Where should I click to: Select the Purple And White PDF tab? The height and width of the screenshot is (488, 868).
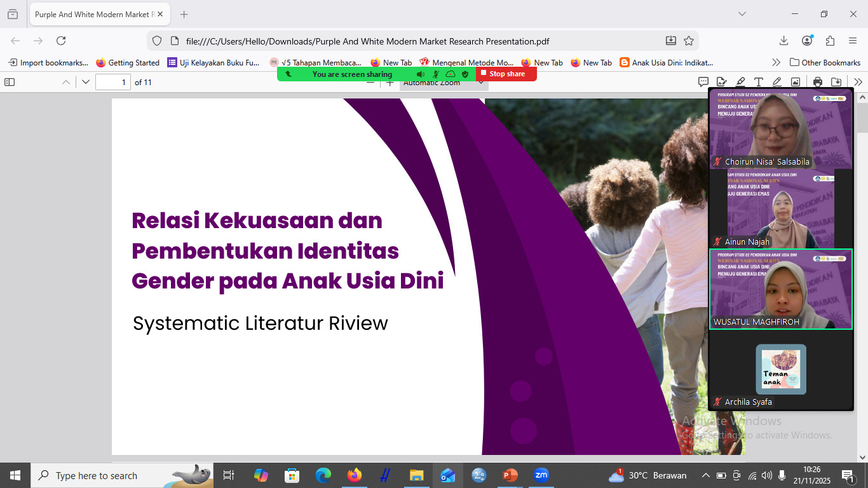(95, 14)
